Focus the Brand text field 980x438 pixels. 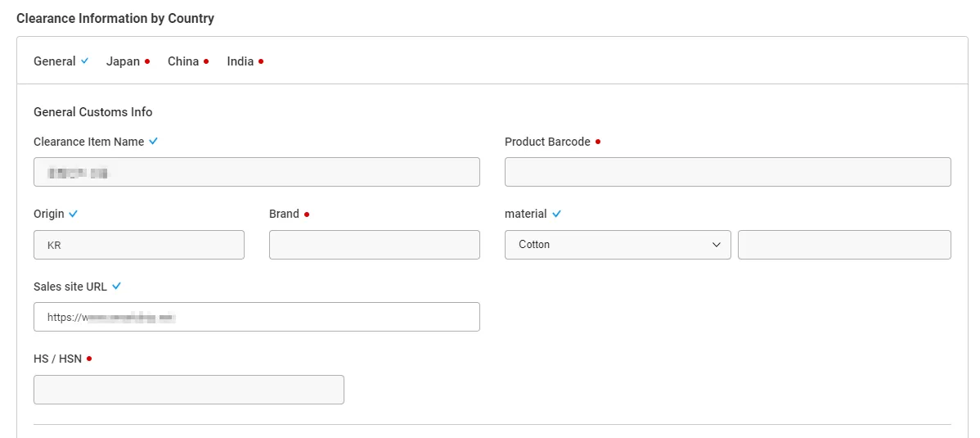coord(374,245)
